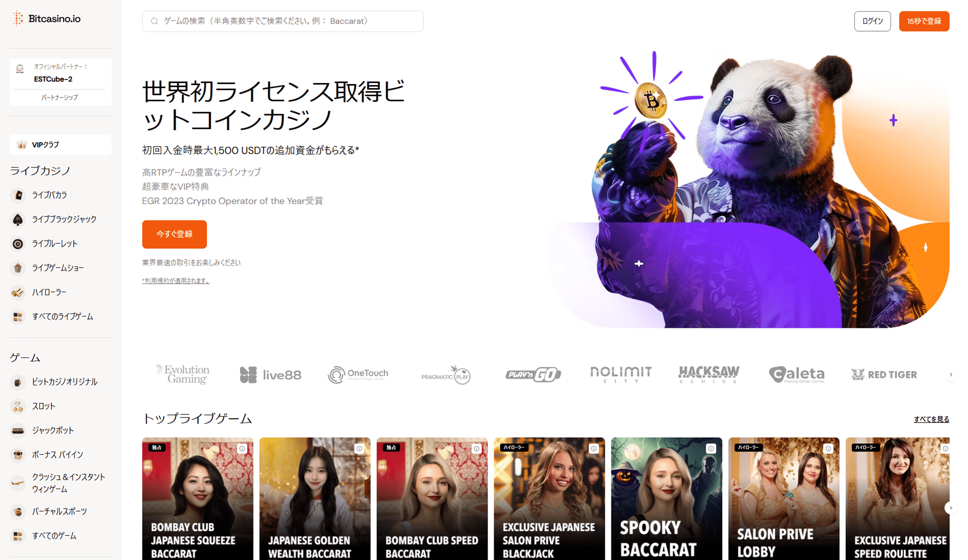The image size is (968, 560).
Task: Click the 15秒で登録 button
Action: tap(924, 21)
